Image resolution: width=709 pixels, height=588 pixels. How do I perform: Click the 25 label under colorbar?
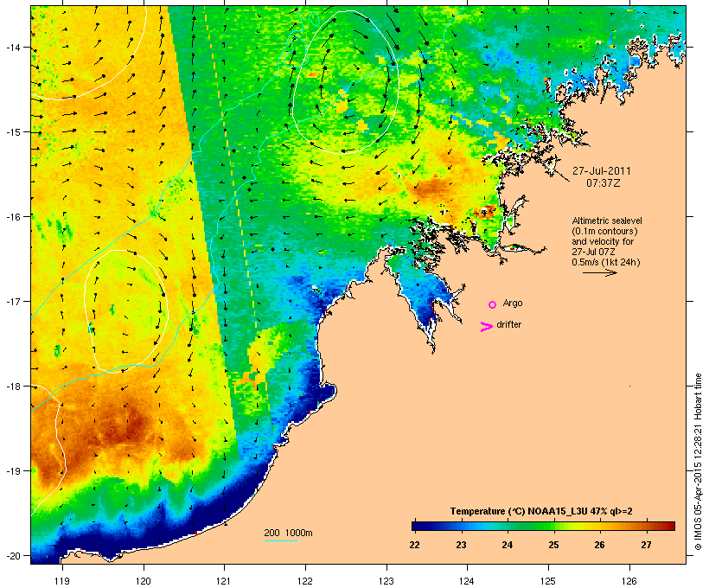coord(553,545)
